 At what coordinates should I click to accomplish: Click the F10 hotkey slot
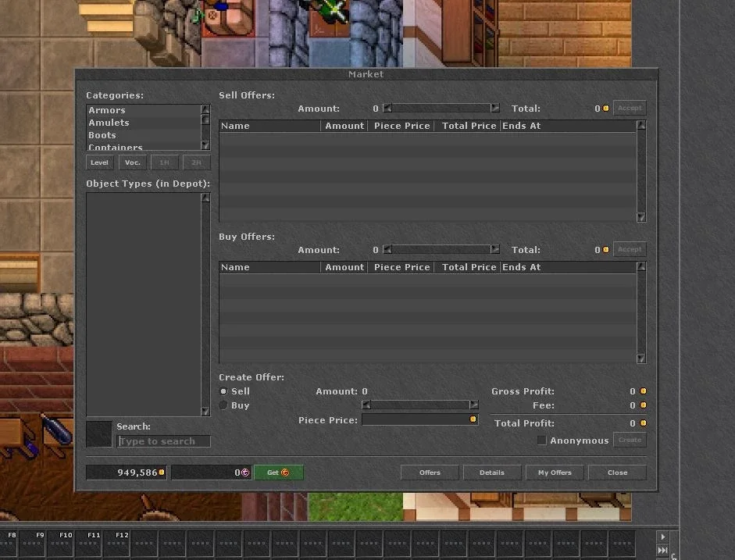click(x=60, y=543)
